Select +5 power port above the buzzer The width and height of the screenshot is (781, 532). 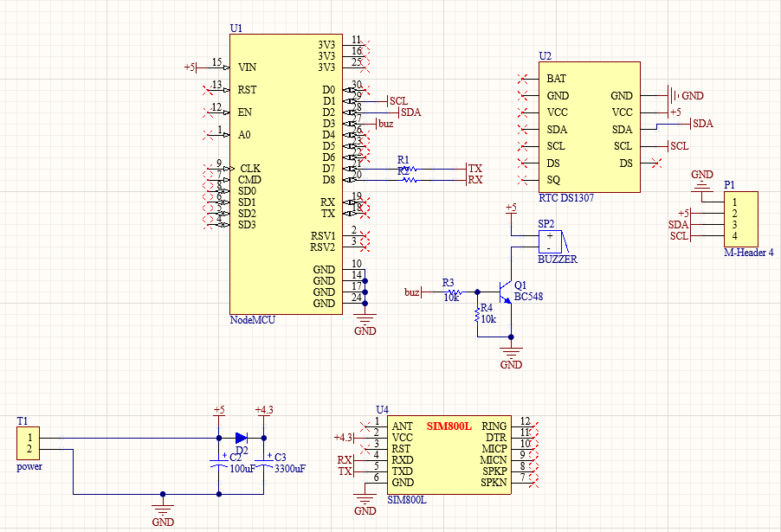[511, 208]
